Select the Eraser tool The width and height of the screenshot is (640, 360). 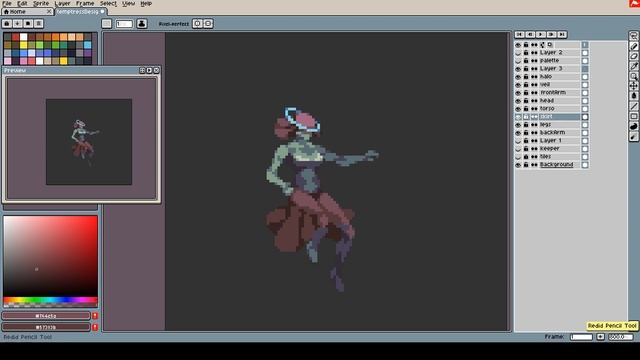(633, 56)
